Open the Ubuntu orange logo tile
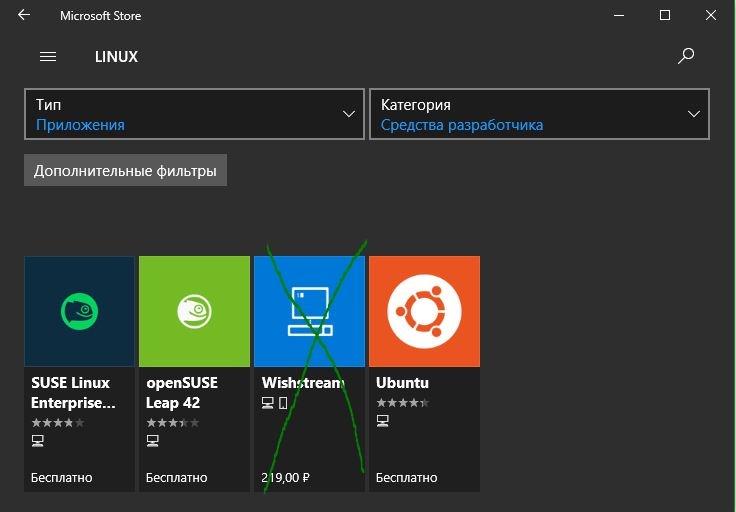 (424, 311)
